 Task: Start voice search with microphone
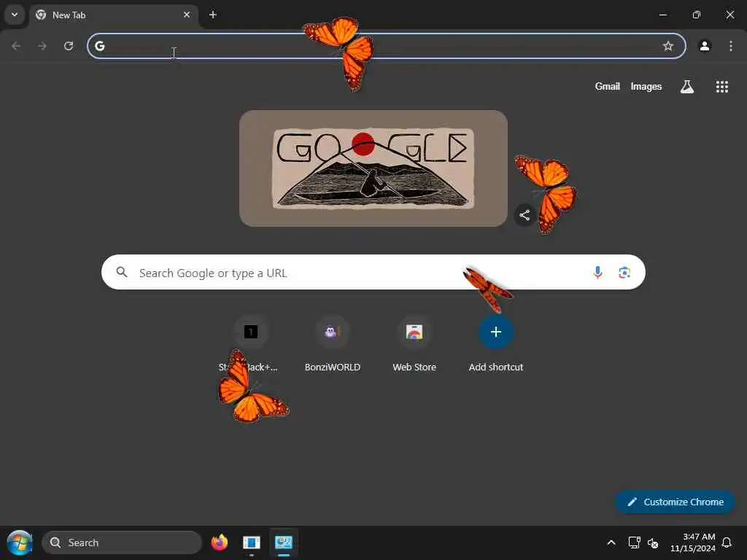597,273
